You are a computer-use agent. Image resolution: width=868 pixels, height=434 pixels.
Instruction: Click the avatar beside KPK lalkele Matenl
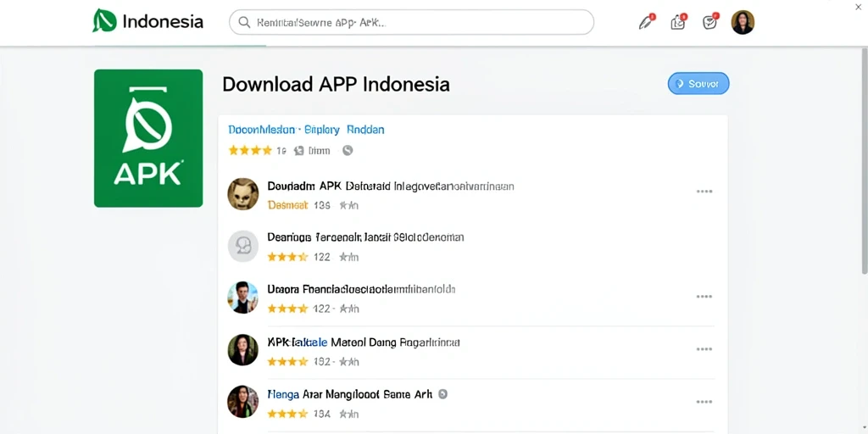click(x=243, y=350)
